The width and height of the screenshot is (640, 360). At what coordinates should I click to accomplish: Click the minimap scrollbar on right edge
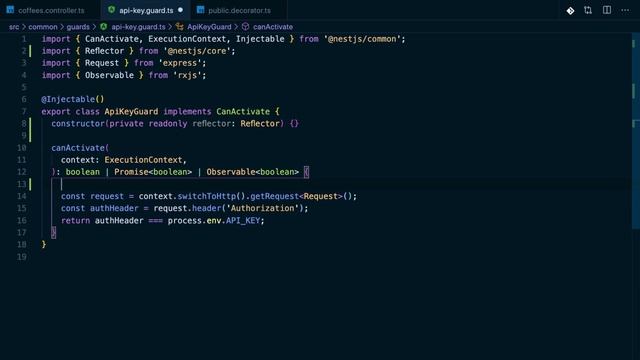click(x=636, y=131)
